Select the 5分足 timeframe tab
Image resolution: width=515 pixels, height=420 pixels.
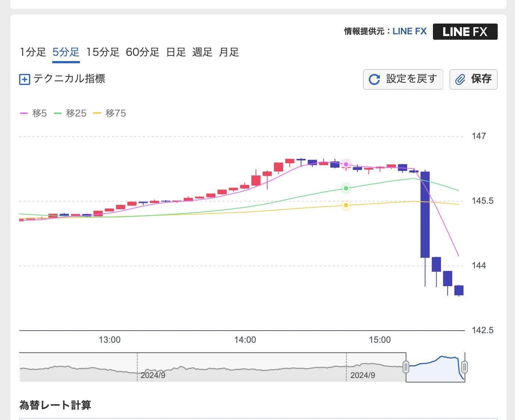(66, 52)
